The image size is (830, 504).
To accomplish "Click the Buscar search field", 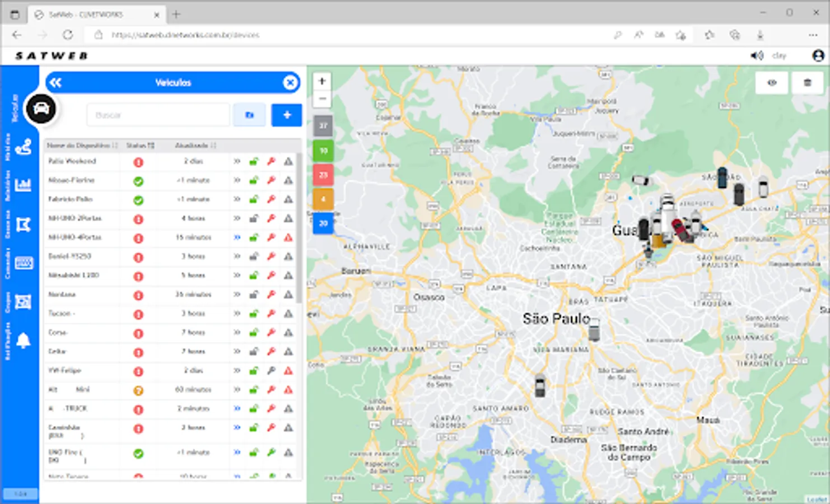I will [158, 115].
